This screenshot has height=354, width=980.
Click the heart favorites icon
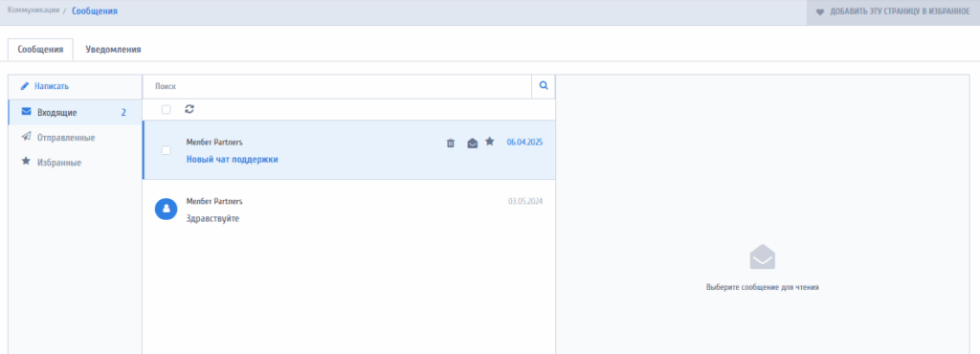820,11
